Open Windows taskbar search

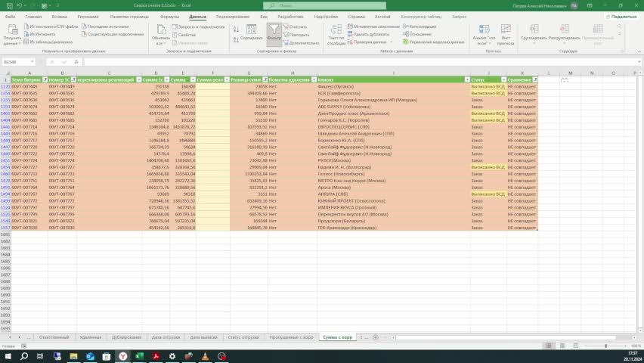coord(24,356)
